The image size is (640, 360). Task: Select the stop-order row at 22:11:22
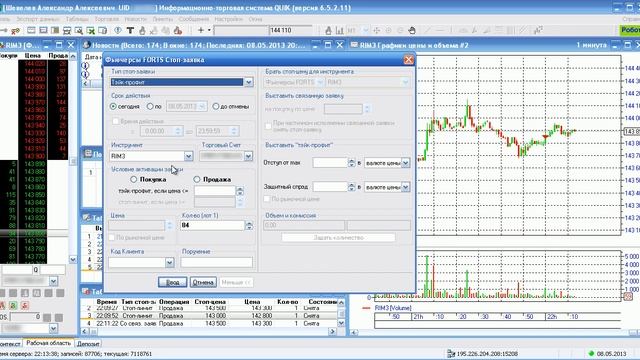point(209,323)
